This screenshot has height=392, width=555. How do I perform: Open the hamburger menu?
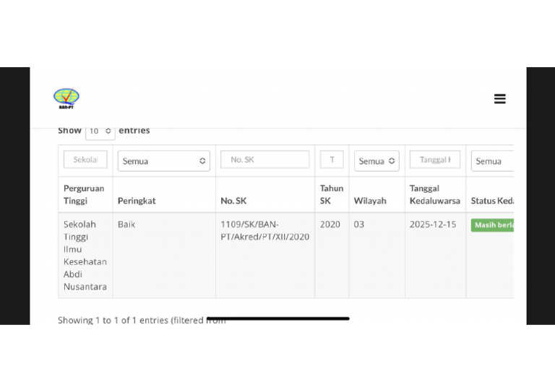coord(499,99)
